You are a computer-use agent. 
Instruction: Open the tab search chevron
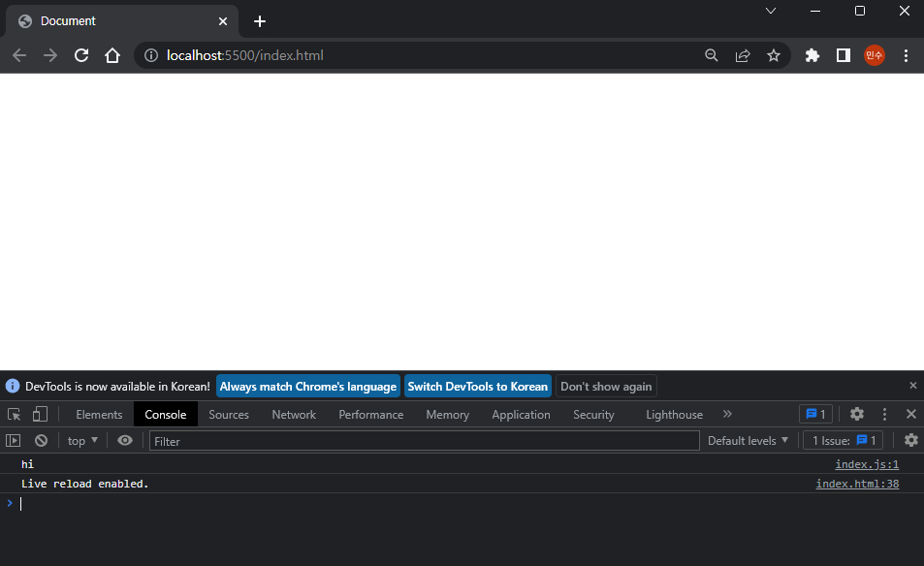click(x=771, y=11)
